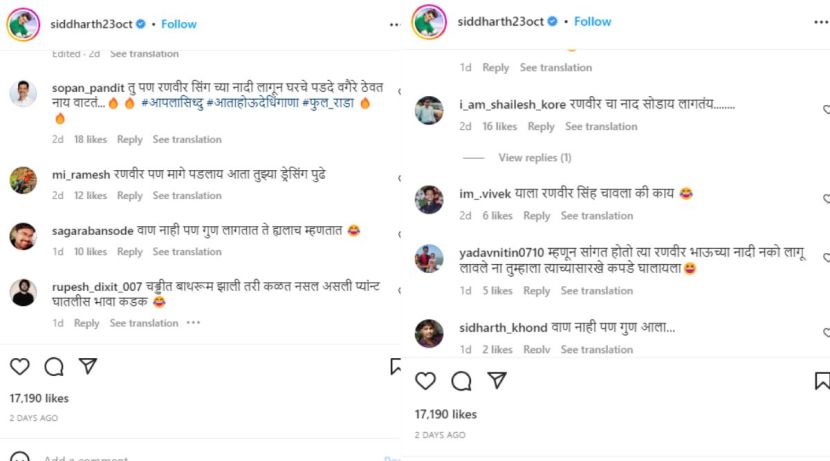This screenshot has height=461, width=830.
Task: Like the left post with the heart icon
Action: coord(20,367)
